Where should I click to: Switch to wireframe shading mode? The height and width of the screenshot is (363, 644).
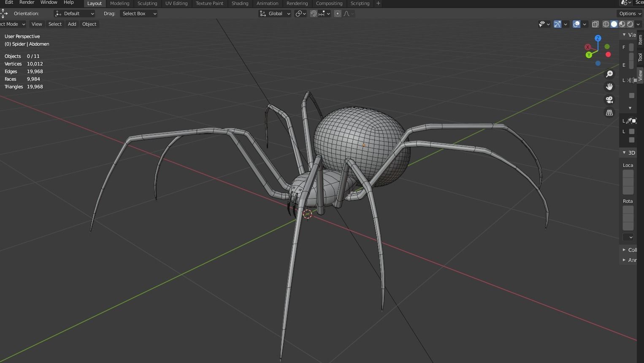point(606,24)
